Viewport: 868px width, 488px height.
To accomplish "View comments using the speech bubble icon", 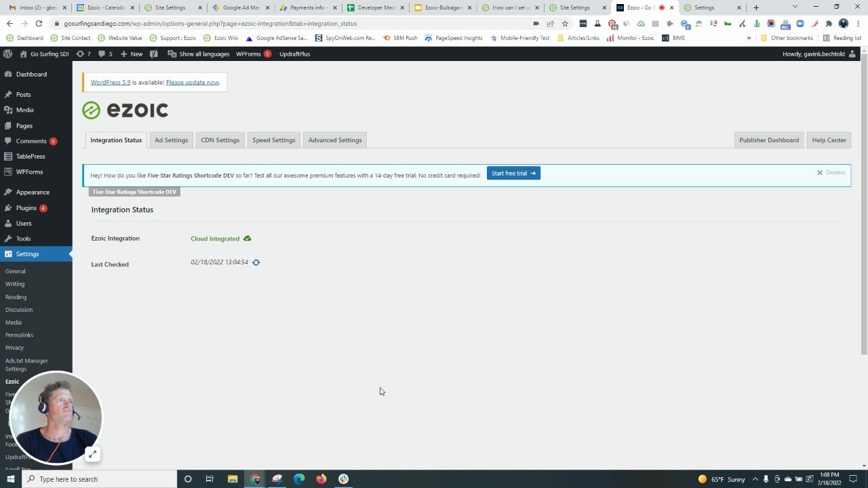I will 102,54.
